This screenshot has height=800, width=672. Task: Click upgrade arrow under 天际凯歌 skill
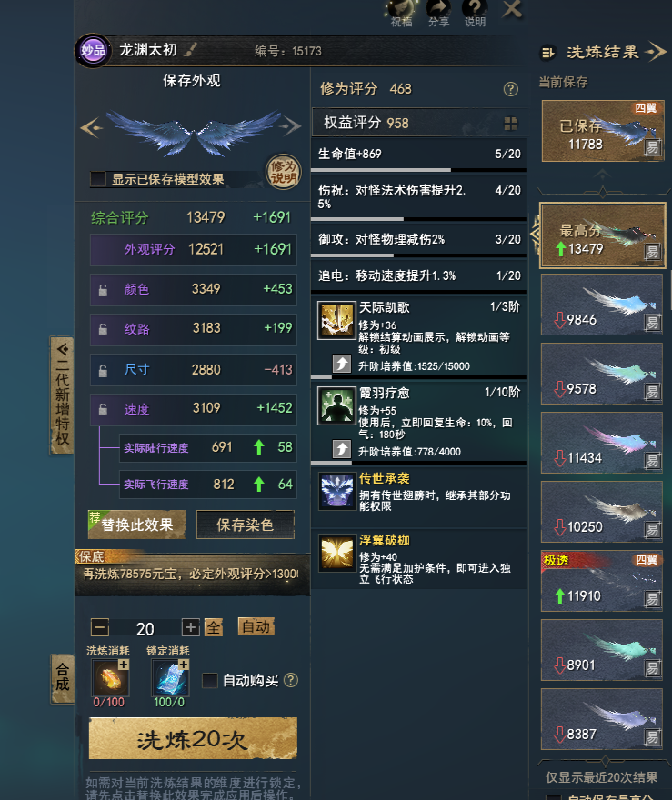(x=342, y=365)
